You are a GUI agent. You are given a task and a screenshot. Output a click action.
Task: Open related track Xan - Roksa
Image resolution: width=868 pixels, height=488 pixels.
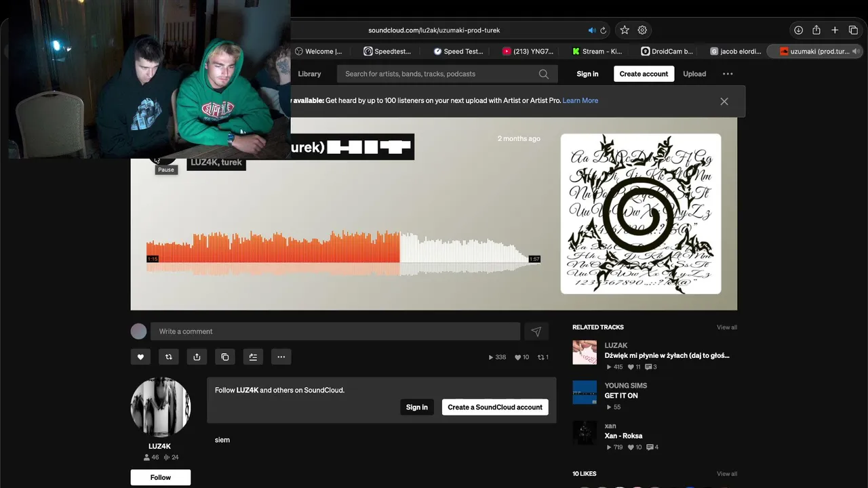623,436
